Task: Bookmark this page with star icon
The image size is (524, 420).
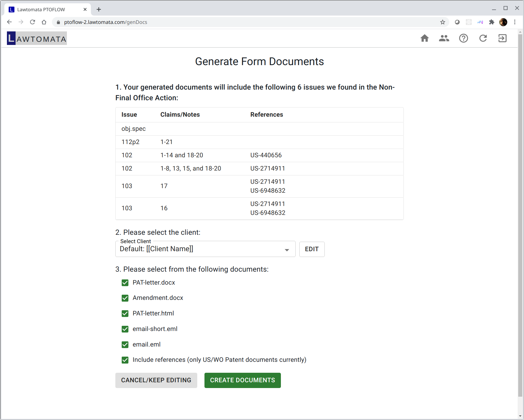Action: 443,22
